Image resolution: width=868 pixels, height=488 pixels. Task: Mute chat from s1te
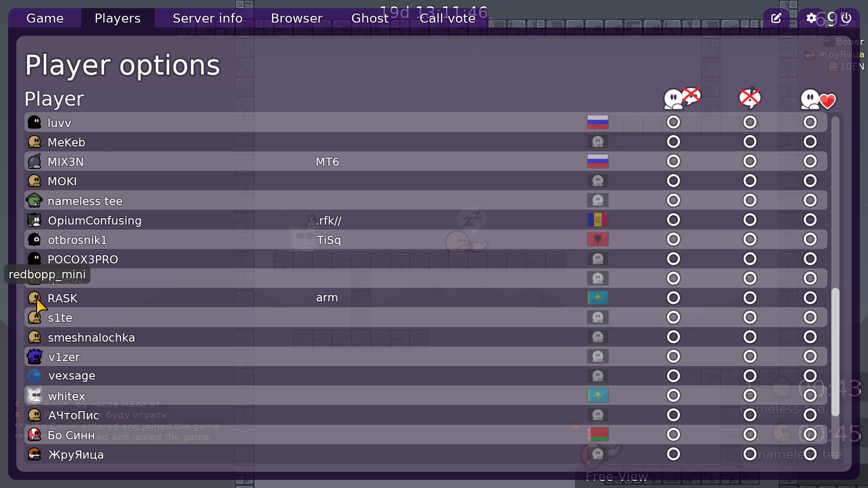point(673,317)
